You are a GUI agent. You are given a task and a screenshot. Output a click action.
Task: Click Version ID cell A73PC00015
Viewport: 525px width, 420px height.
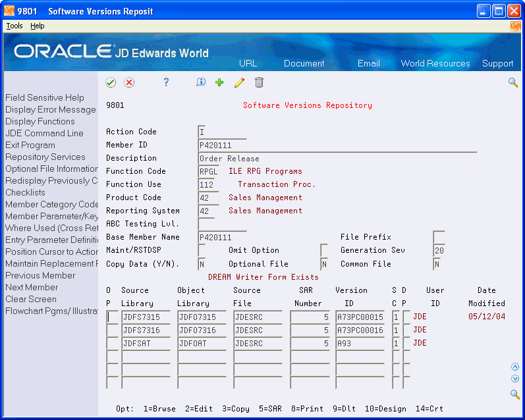point(360,317)
